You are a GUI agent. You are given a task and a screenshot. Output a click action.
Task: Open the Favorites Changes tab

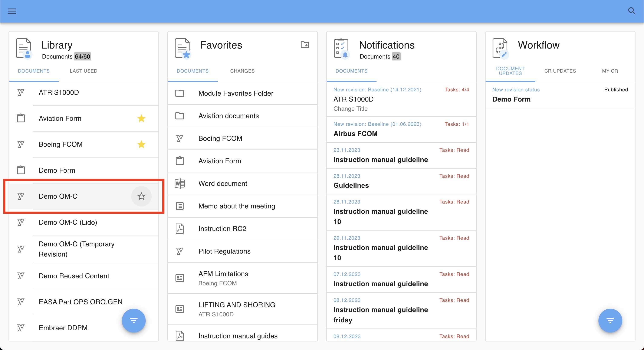point(242,71)
